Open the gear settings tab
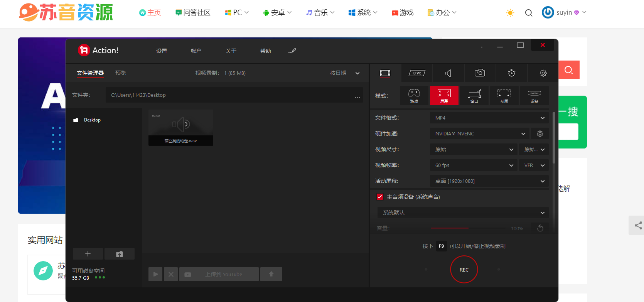Image resolution: width=644 pixels, height=302 pixels. (x=543, y=73)
